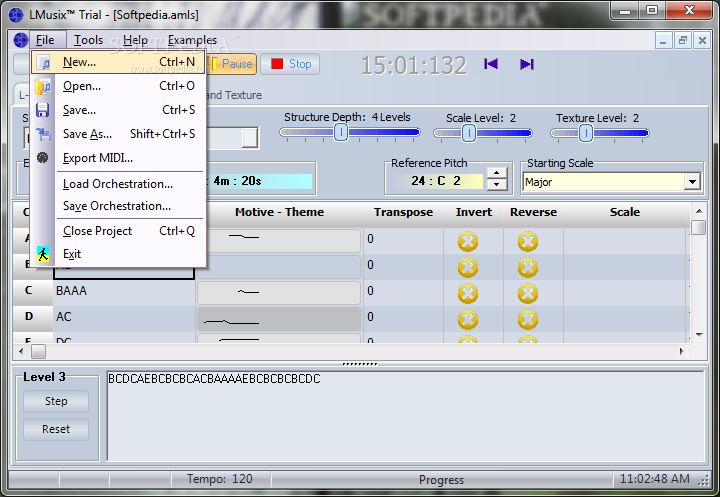720x497 pixels.
Task: Click the Save floppy disk icon
Action: 43,110
